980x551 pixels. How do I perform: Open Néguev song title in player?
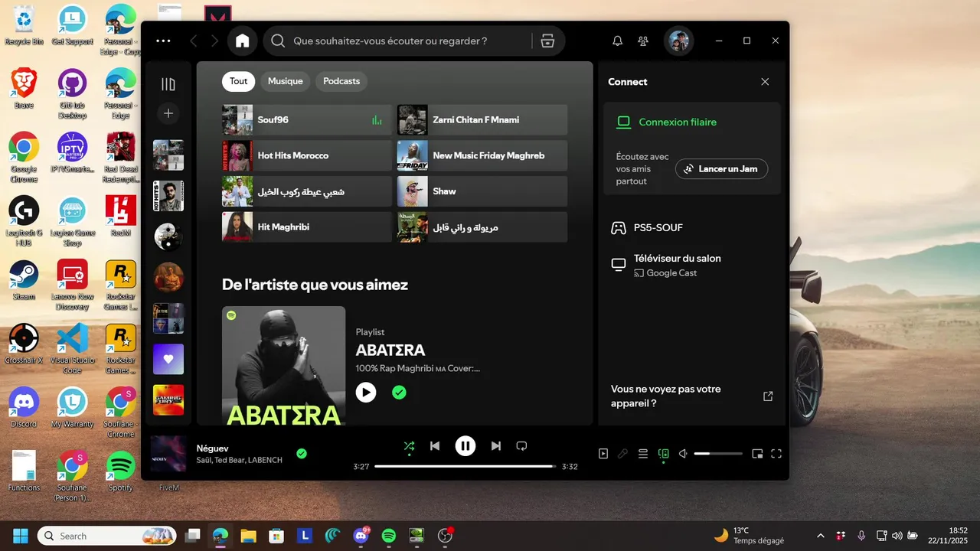213,448
